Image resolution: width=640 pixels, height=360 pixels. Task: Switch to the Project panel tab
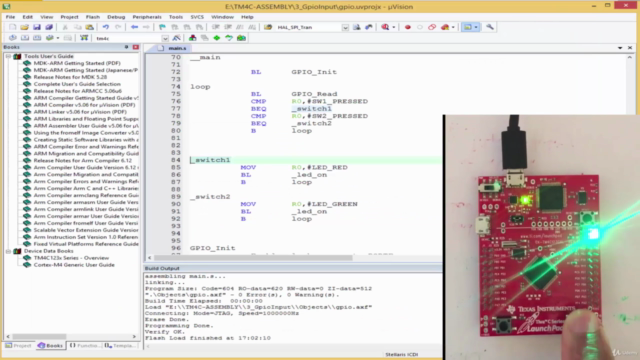(18, 345)
